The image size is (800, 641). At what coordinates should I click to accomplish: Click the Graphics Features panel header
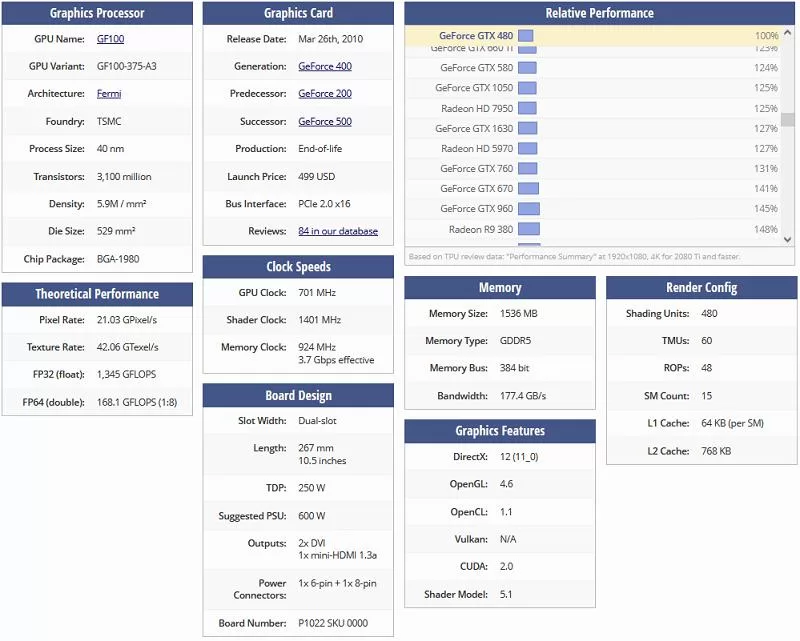tap(500, 431)
